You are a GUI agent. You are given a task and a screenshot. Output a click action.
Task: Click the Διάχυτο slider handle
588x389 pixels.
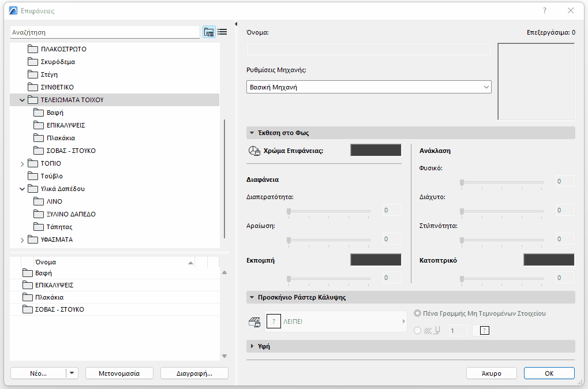tap(462, 212)
